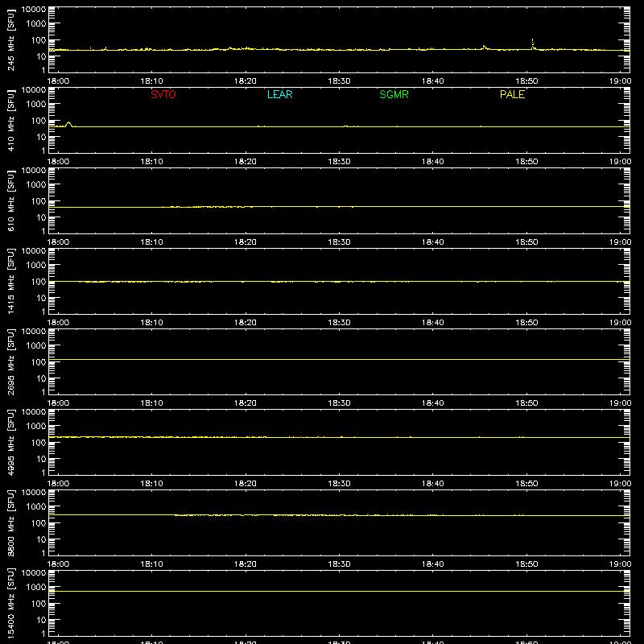This screenshot has width=644, height=644.
Task: Click the flat 15400 MHz flux trace
Action: pos(339,591)
